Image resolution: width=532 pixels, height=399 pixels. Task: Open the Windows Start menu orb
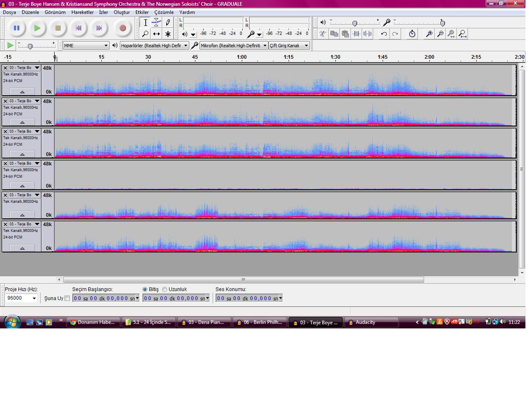pyautogui.click(x=11, y=322)
